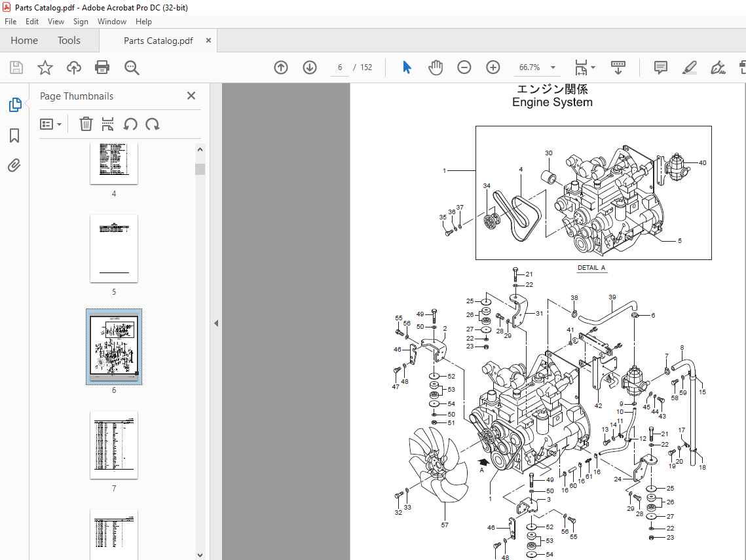Rotate page counterclockwise

tap(130, 124)
